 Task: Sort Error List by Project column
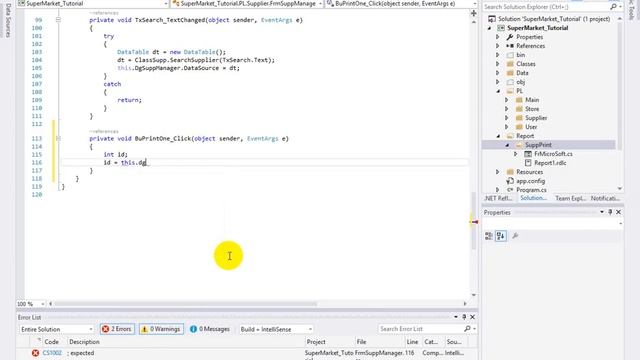[x=316, y=342]
